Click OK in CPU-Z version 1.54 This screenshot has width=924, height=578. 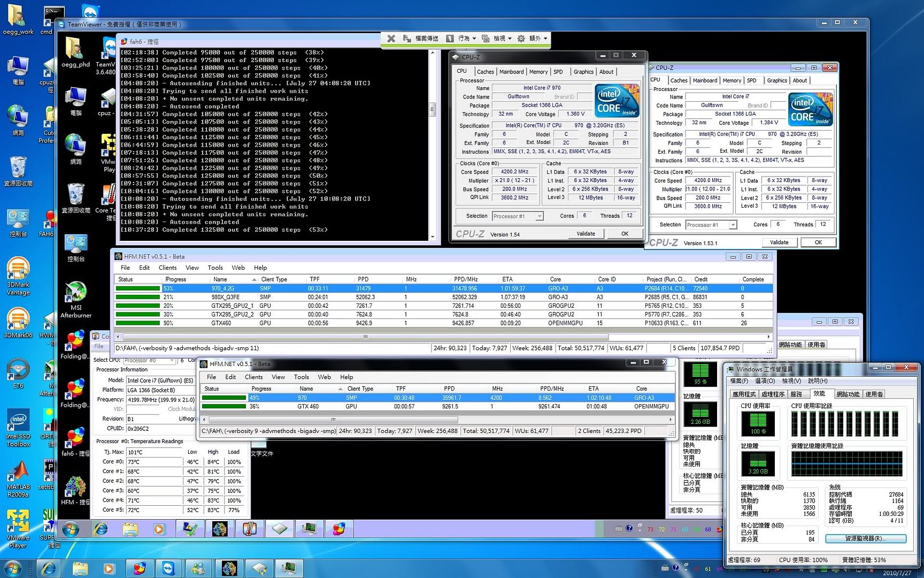point(625,233)
